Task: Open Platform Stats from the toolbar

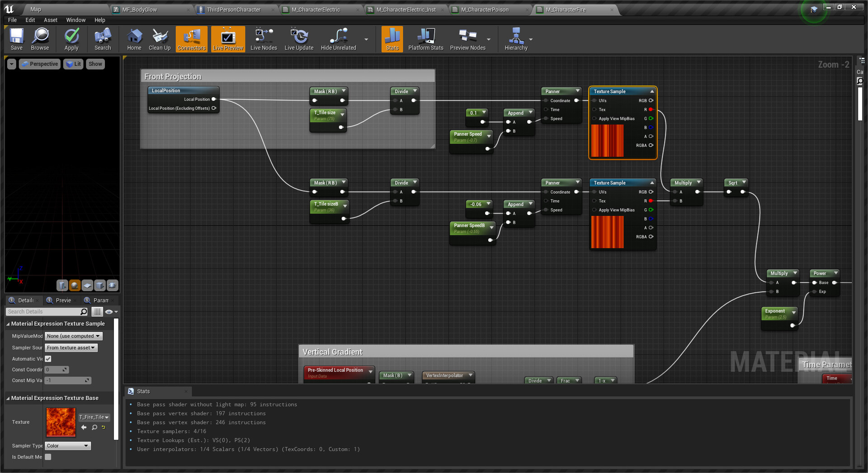Action: coord(425,39)
